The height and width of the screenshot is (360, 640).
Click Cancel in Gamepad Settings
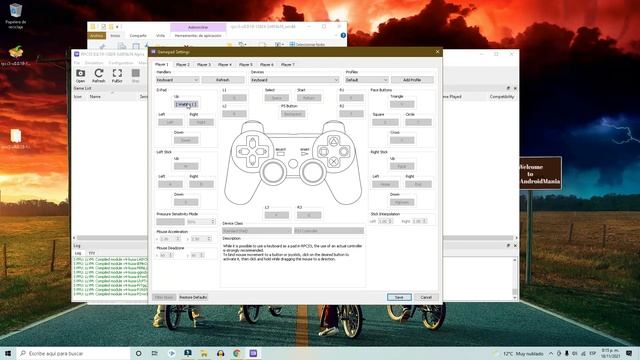(426, 297)
